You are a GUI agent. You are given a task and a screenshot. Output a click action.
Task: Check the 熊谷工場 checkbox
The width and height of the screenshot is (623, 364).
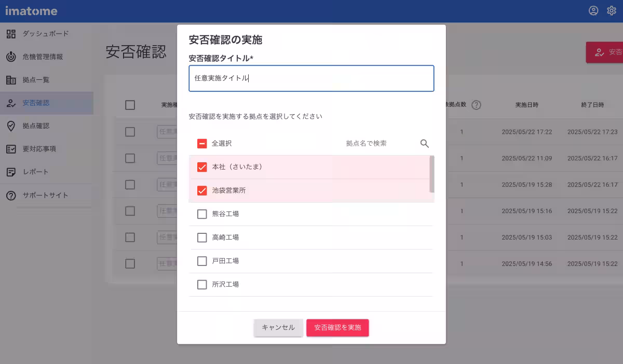202,214
